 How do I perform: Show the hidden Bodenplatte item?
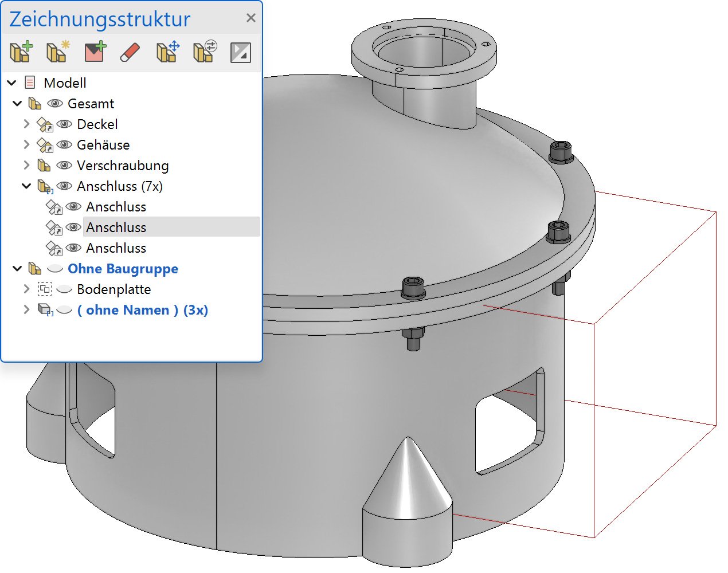pyautogui.click(x=64, y=289)
